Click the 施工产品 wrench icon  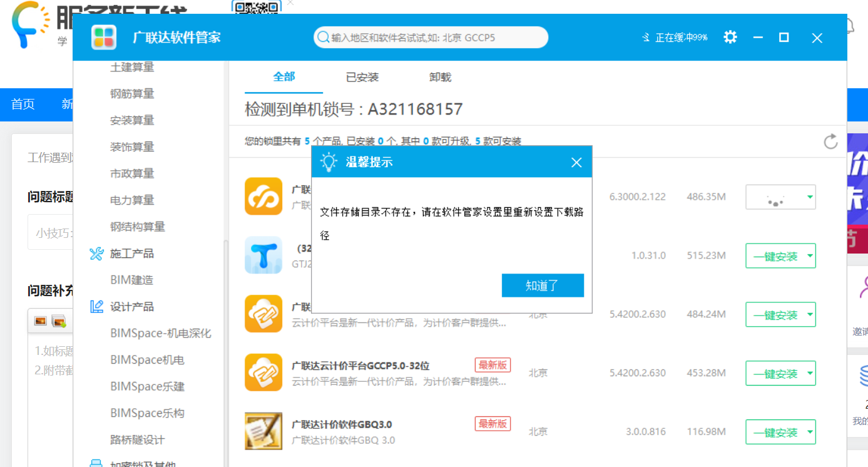96,254
